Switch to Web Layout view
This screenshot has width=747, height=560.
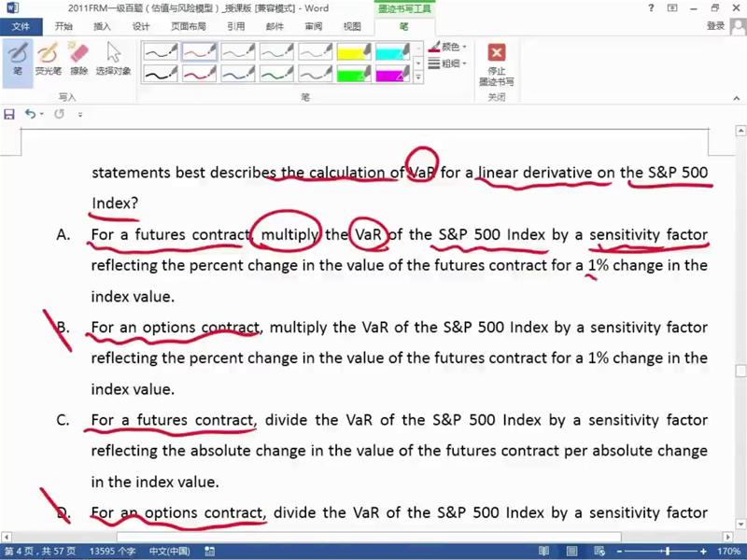(x=599, y=552)
